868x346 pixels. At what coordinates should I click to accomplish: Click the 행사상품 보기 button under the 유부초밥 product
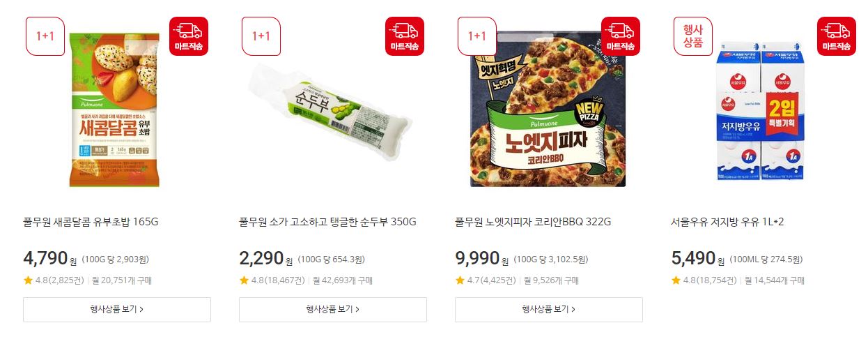tap(117, 309)
